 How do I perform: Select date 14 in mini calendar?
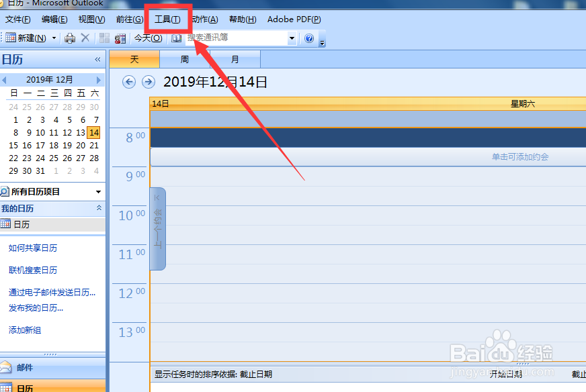click(94, 132)
